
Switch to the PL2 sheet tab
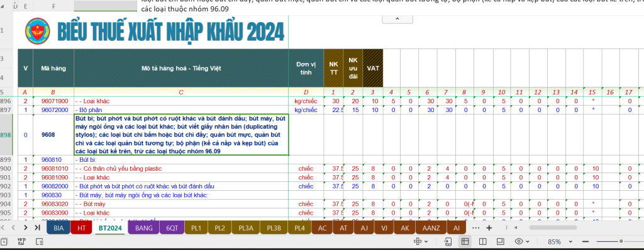[219, 228]
